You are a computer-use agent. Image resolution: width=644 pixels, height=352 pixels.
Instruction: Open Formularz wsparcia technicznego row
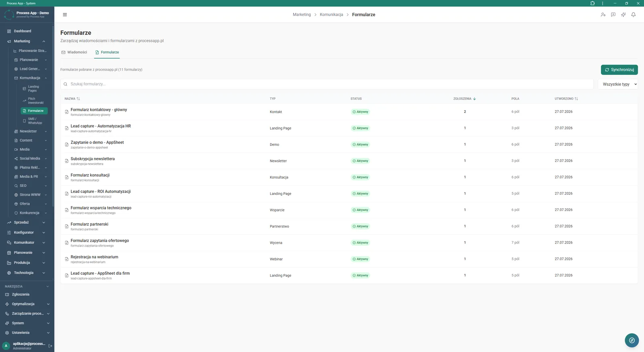(349, 210)
